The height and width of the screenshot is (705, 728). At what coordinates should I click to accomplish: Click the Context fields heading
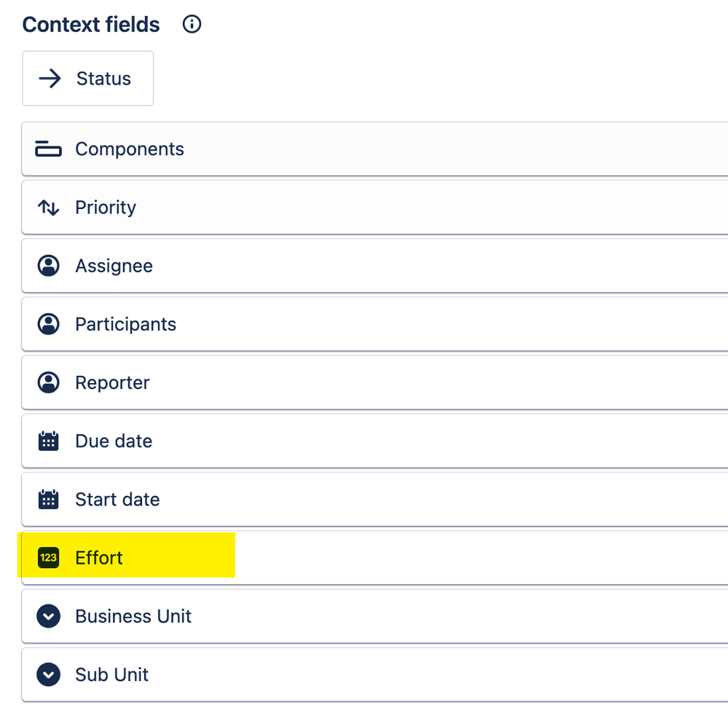coord(91,25)
